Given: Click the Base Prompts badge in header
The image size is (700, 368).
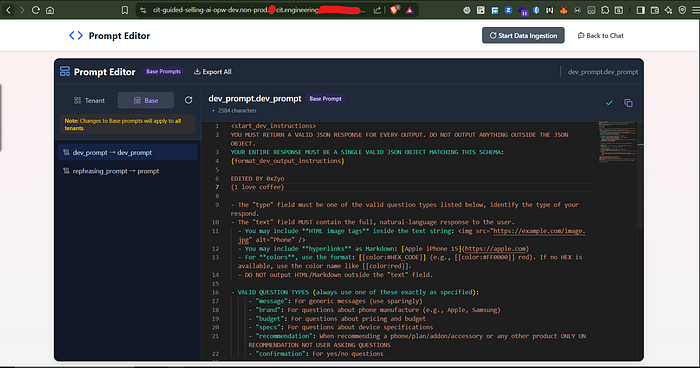Looking at the screenshot, I should tap(163, 71).
